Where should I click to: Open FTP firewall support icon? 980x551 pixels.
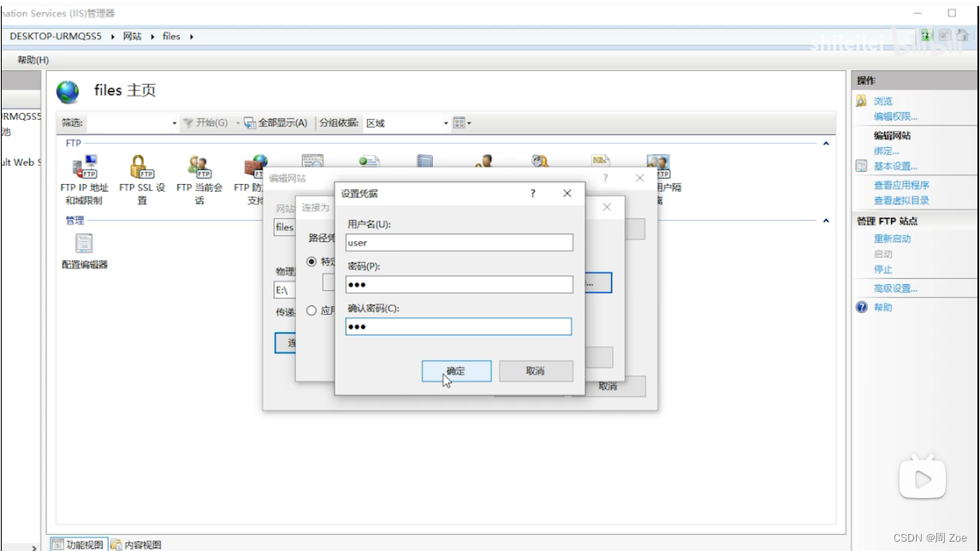255,168
